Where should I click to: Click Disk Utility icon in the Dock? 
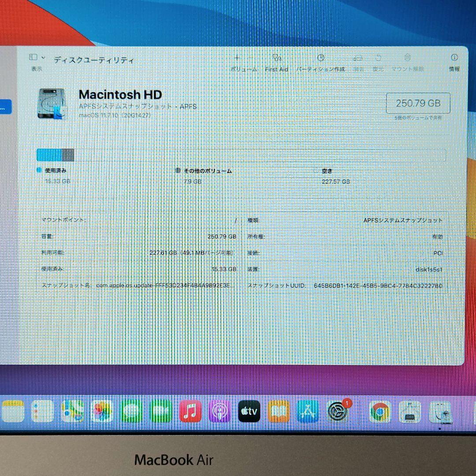pos(440,412)
